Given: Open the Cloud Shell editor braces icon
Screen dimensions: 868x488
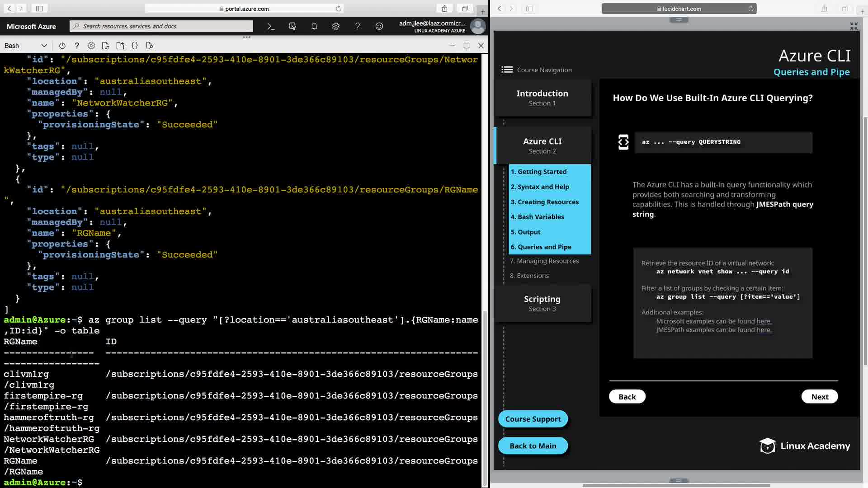Looking at the screenshot, I should pos(135,46).
